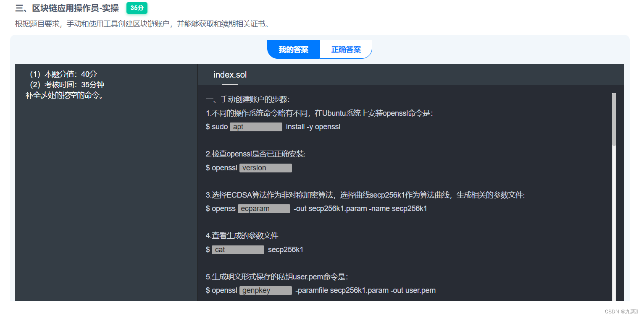This screenshot has width=644, height=318.
Task: Select the genpkey answer blank in question 5
Action: [265, 290]
